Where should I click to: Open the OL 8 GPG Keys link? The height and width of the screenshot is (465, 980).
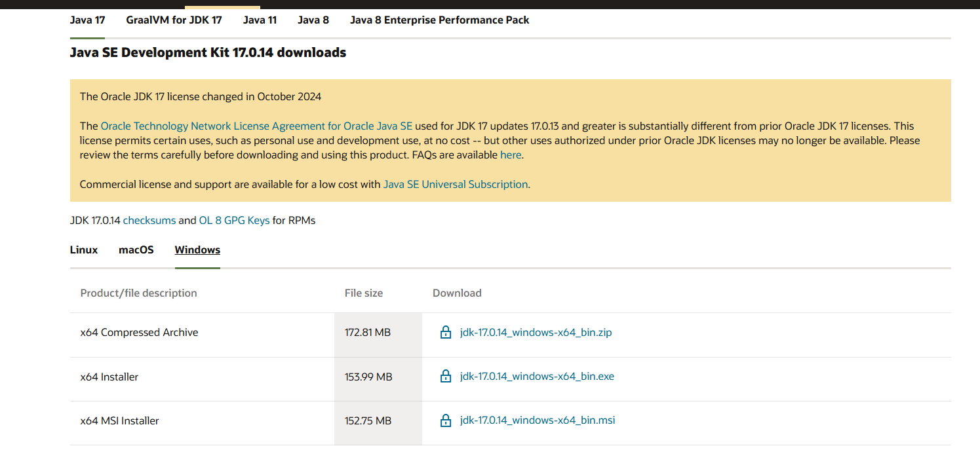(x=234, y=221)
